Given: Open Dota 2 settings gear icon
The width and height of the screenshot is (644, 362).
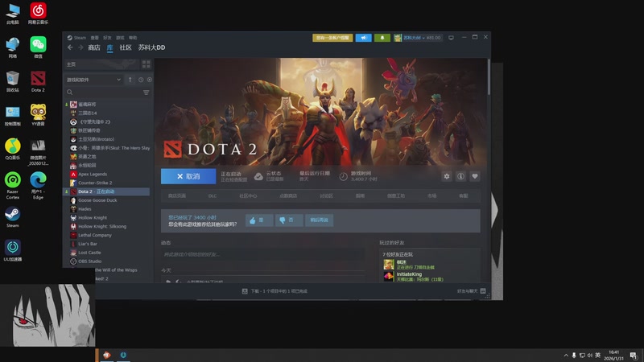Looking at the screenshot, I should (x=447, y=176).
